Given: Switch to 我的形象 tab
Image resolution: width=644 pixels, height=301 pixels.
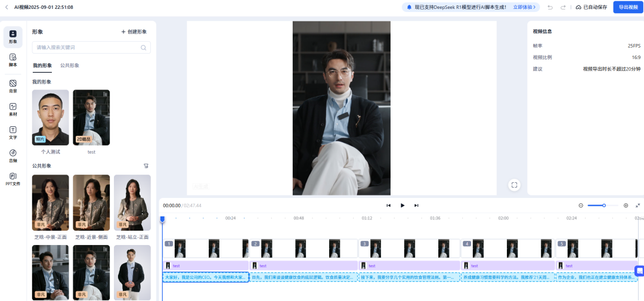Looking at the screenshot, I should (x=42, y=66).
